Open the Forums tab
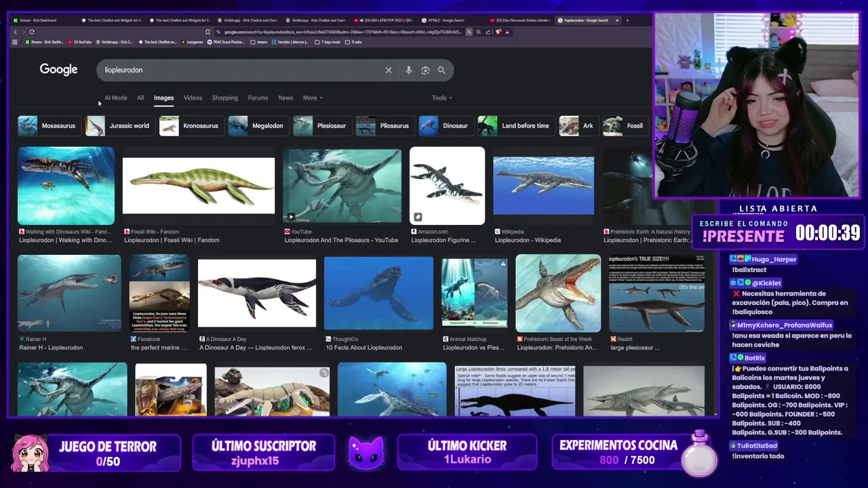The image size is (868, 488). (x=258, y=98)
